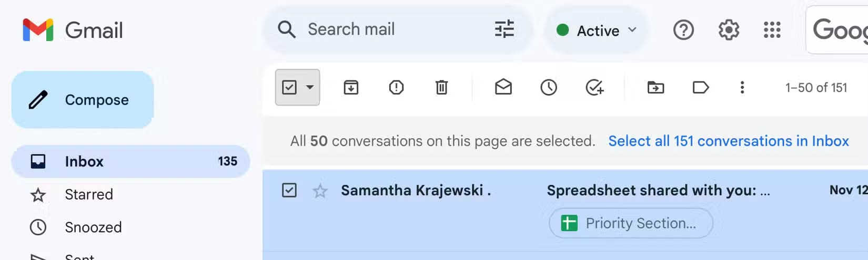The height and width of the screenshot is (260, 868).
Task: Open the Active status dropdown
Action: tap(597, 30)
